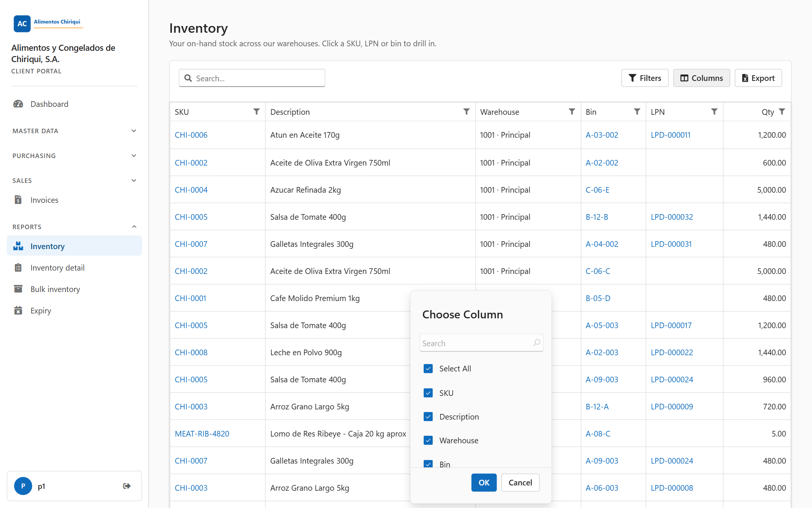Uncheck the Bin column checkbox

point(428,464)
